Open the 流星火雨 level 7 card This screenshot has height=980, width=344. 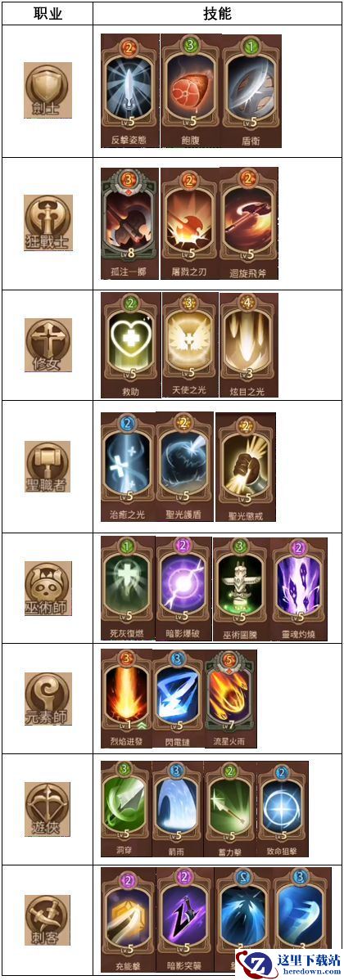230,699
